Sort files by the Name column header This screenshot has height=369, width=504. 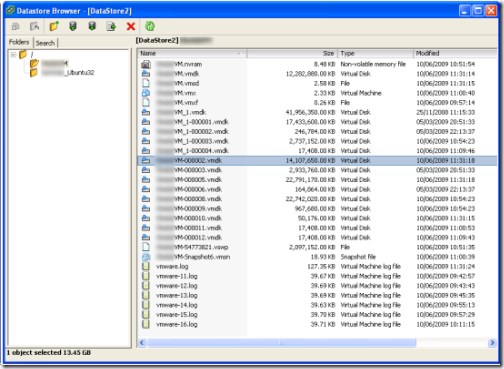[x=192, y=53]
